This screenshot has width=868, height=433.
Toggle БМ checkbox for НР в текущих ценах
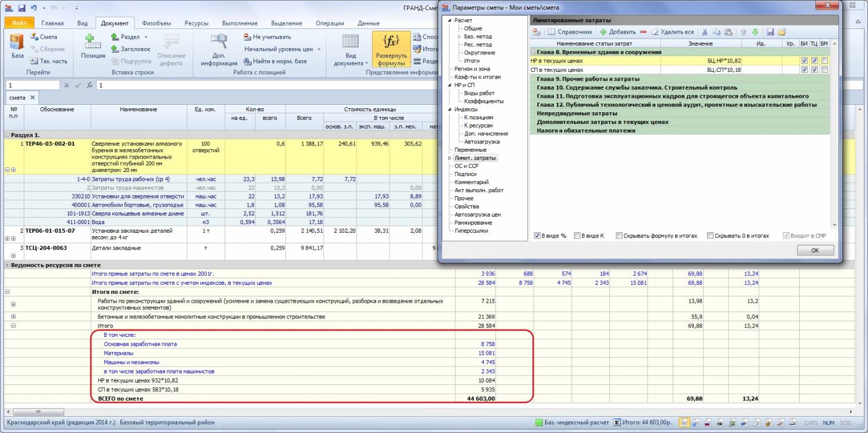(824, 61)
